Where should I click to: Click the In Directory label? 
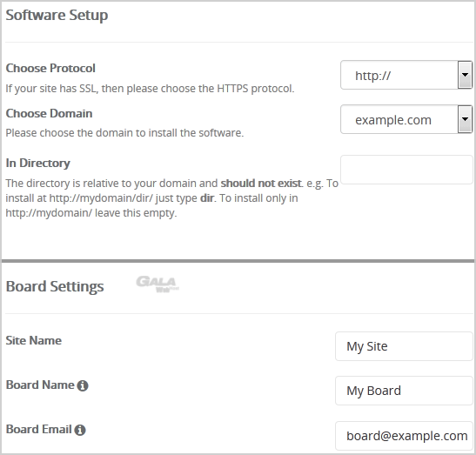point(38,164)
